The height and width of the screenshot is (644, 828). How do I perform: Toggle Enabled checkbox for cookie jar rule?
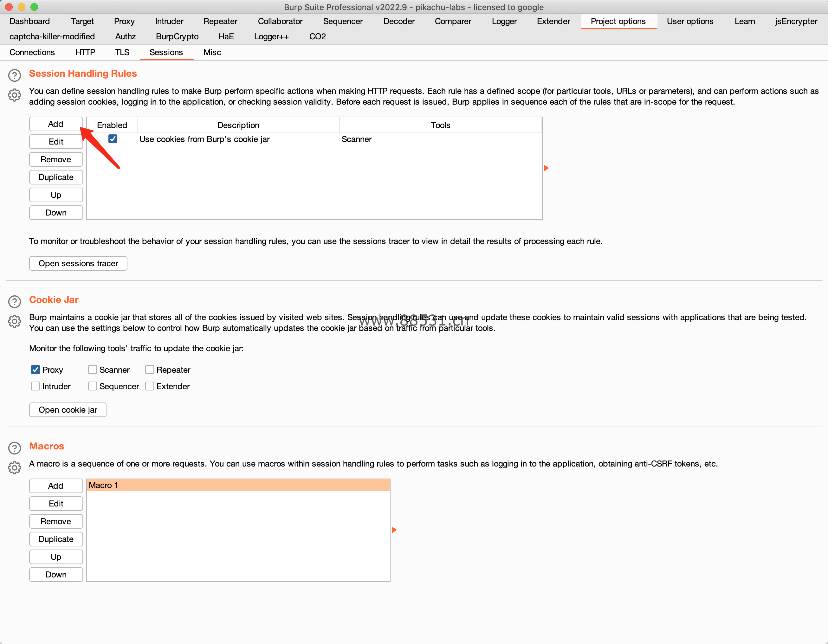(x=113, y=139)
